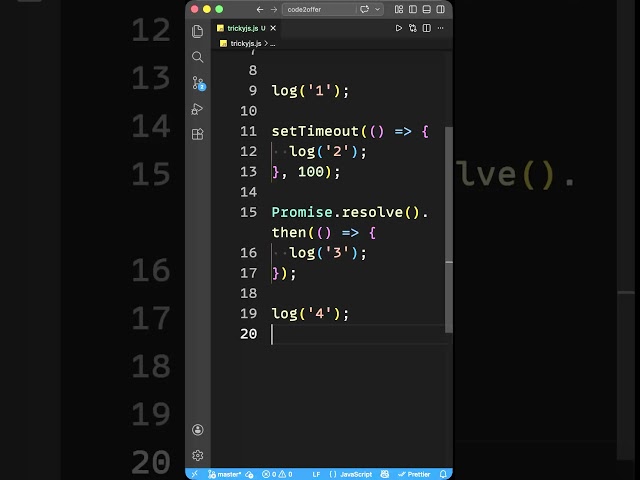Click the log('3'); statement

point(328,253)
